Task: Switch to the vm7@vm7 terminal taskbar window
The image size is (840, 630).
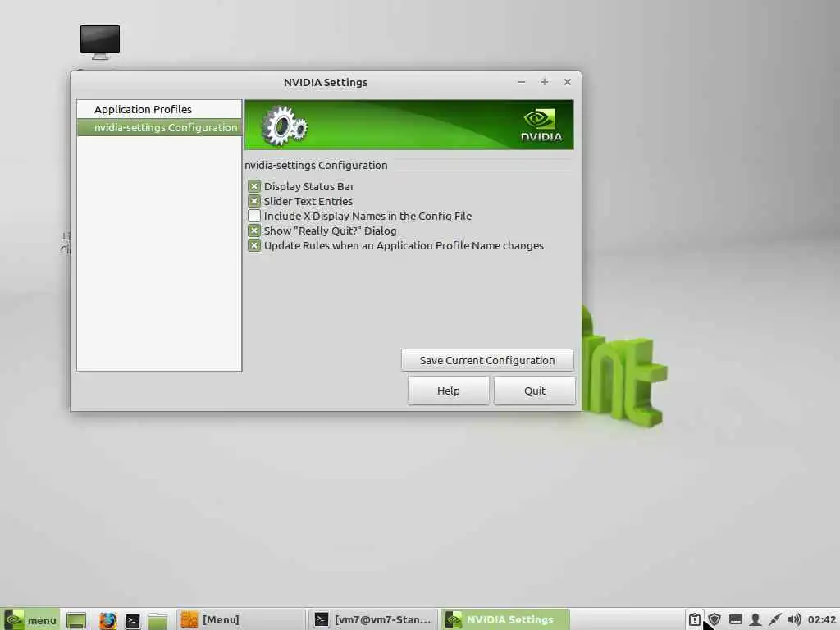Action: (374, 620)
